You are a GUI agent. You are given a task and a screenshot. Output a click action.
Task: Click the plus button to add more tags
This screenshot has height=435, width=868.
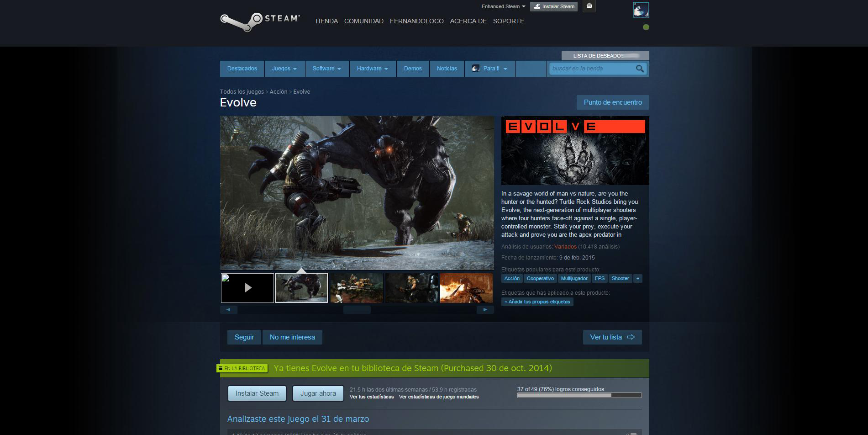638,278
